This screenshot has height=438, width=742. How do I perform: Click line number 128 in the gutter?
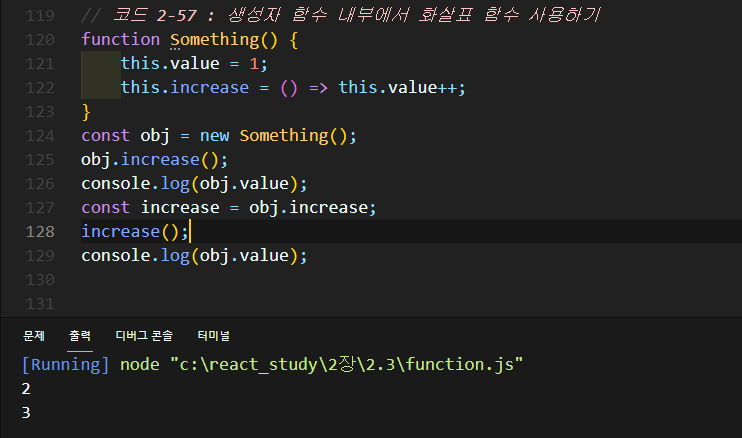click(40, 231)
